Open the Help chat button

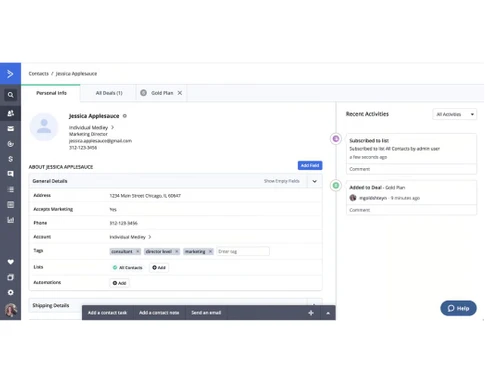click(x=458, y=308)
